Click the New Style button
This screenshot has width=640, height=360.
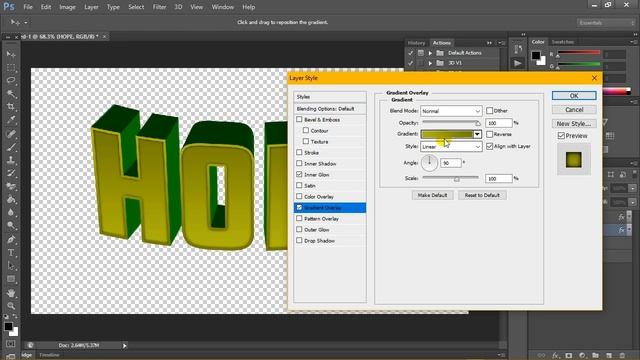click(574, 124)
